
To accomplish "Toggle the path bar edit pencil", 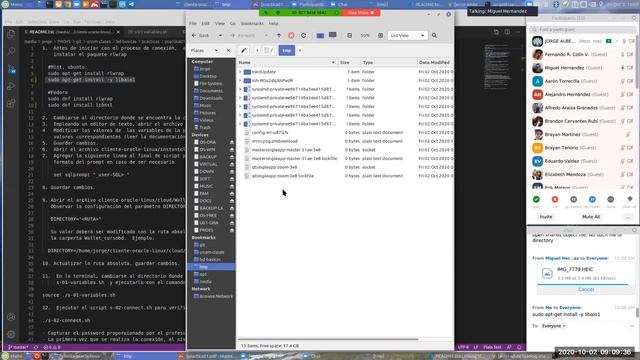I will (243, 51).
